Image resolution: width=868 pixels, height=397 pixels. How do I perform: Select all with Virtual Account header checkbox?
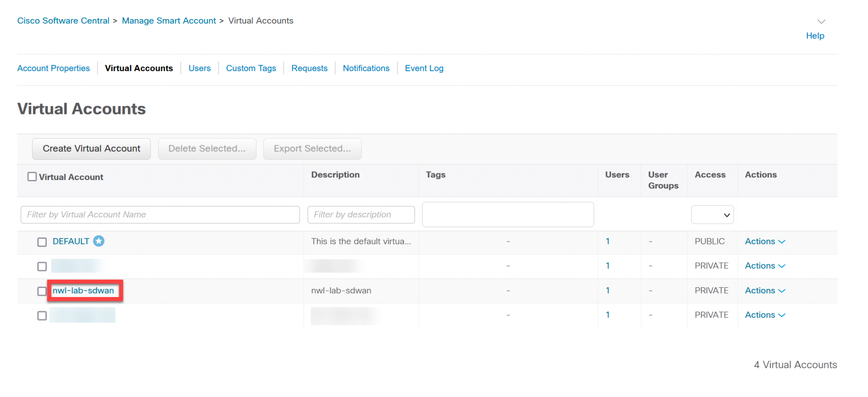(32, 177)
